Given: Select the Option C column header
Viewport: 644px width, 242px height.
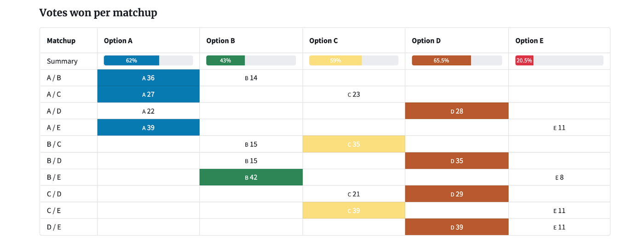Looking at the screenshot, I should click(323, 40).
